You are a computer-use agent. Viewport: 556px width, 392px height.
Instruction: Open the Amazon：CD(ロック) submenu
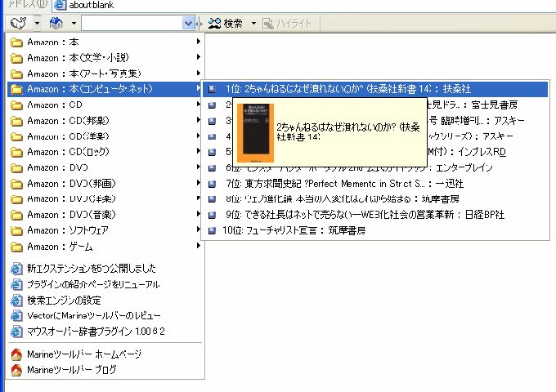point(105,152)
